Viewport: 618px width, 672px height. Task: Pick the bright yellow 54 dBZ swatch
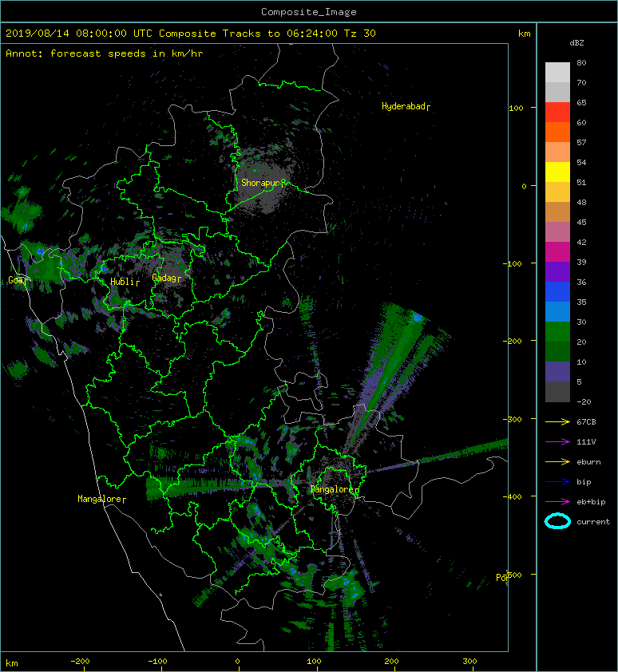point(557,172)
